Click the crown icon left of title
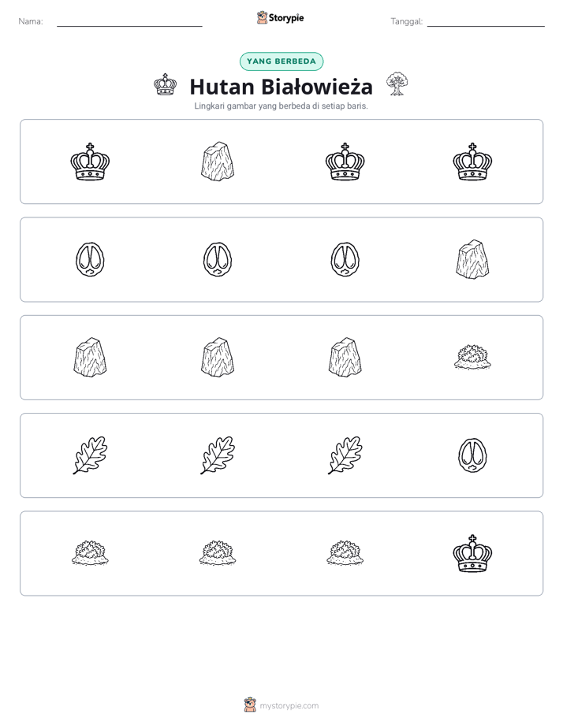Screen dimensions: 563x728 (x=165, y=84)
